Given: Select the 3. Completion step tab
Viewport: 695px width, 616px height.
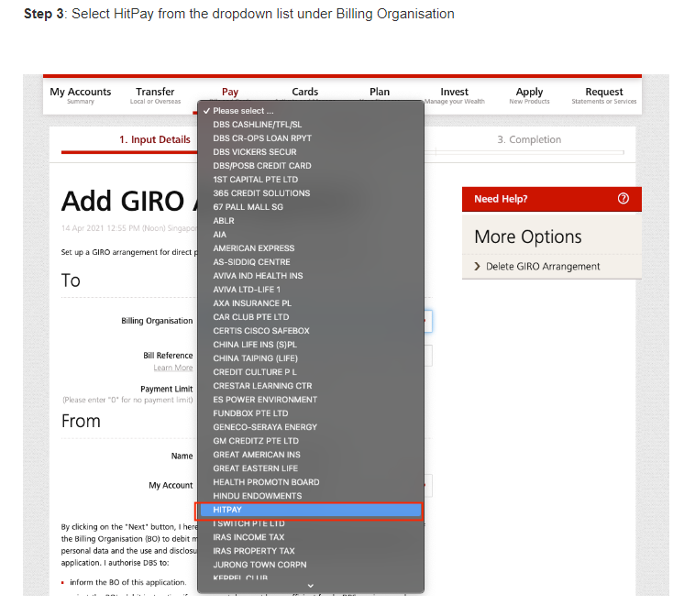Looking at the screenshot, I should tap(529, 139).
